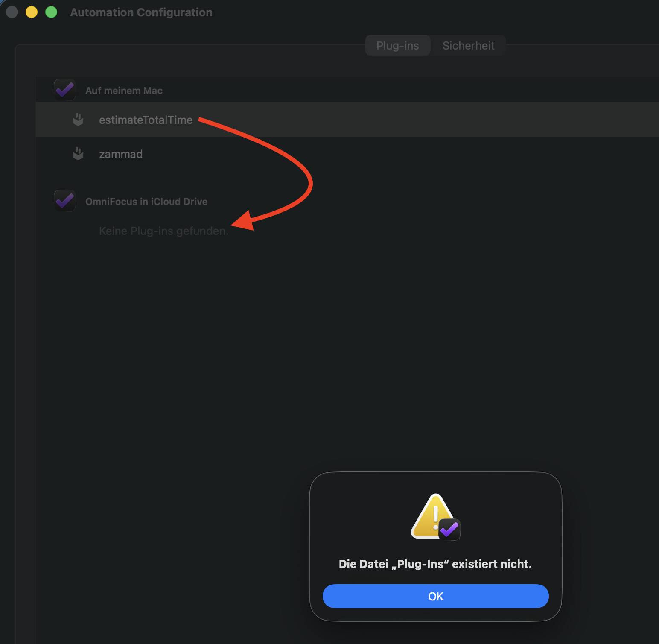
Task: Minimize the window with the yellow button
Action: pos(32,12)
